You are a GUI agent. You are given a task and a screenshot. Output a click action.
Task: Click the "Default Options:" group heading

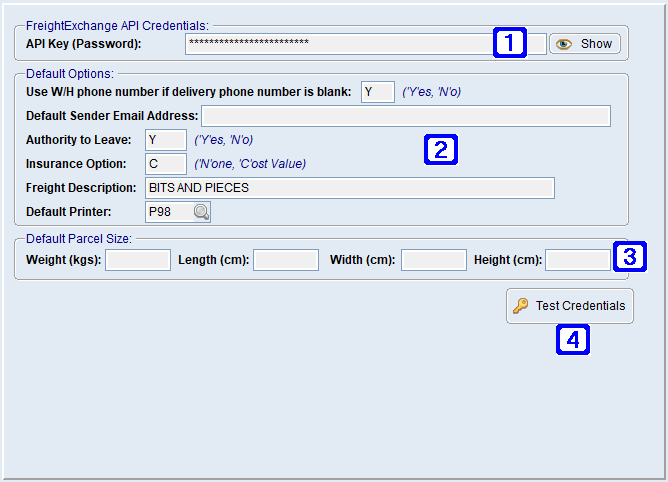[x=70, y=74]
